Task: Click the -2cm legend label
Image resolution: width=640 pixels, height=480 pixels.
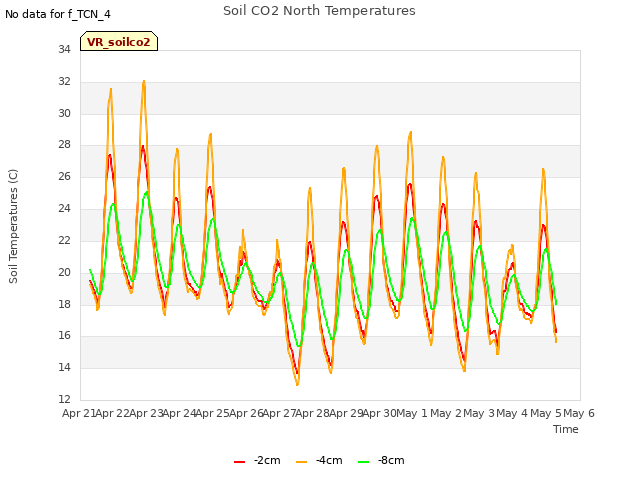Action: [x=267, y=460]
